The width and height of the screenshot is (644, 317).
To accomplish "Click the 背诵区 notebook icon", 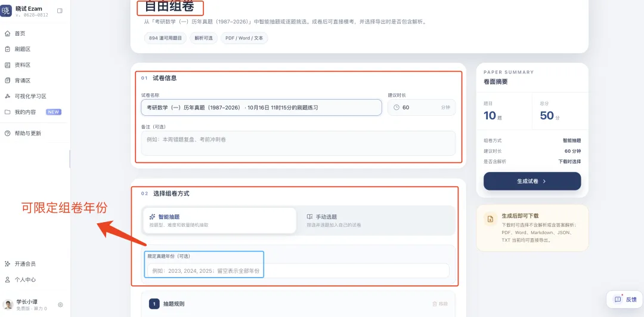I will pyautogui.click(x=7, y=81).
